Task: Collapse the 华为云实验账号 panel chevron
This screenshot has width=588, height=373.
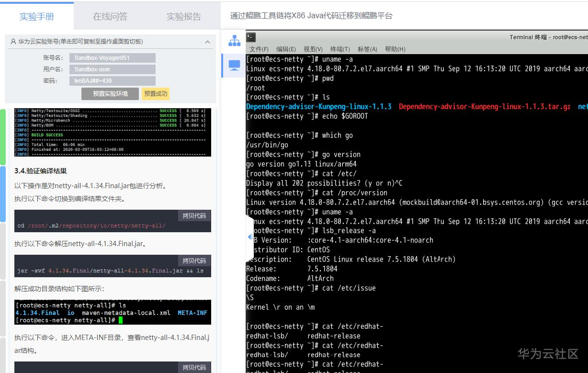Action: pyautogui.click(x=207, y=42)
